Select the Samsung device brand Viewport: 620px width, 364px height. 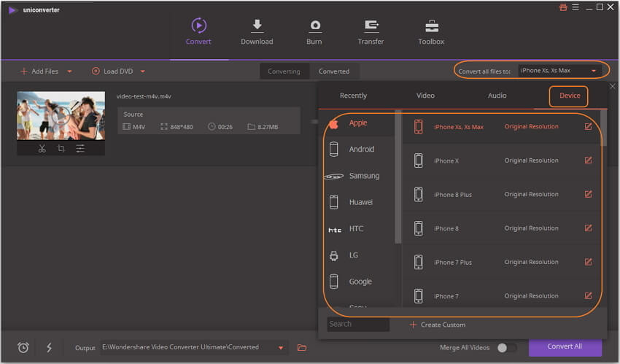pos(357,176)
